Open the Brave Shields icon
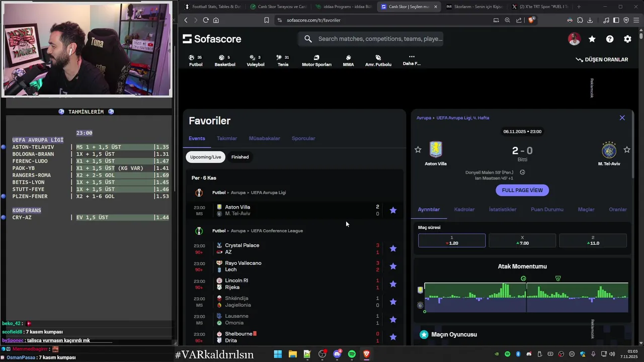 pyautogui.click(x=532, y=20)
